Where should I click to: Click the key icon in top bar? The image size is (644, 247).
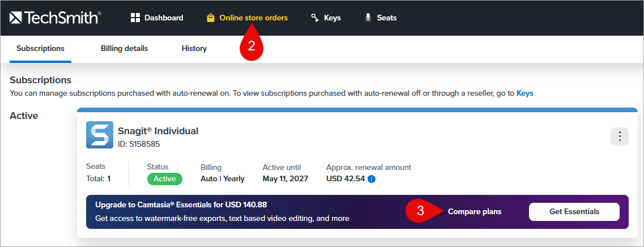pos(315,18)
